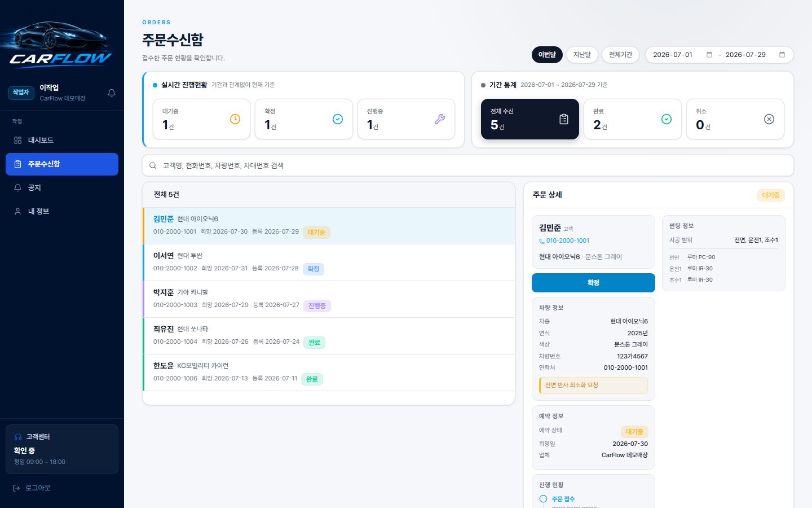The width and height of the screenshot is (812, 508).
Task: Click the 취소 0건 card
Action: [x=735, y=119]
